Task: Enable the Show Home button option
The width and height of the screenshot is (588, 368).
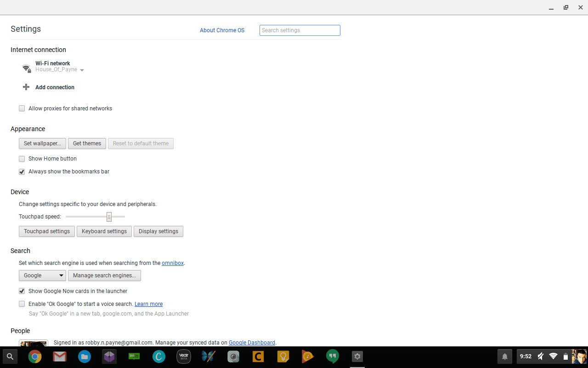Action: pyautogui.click(x=22, y=159)
